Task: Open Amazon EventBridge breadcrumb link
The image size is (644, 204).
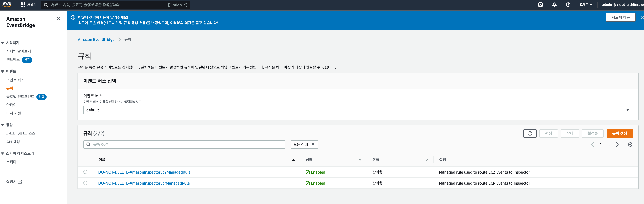Action: [x=96, y=39]
